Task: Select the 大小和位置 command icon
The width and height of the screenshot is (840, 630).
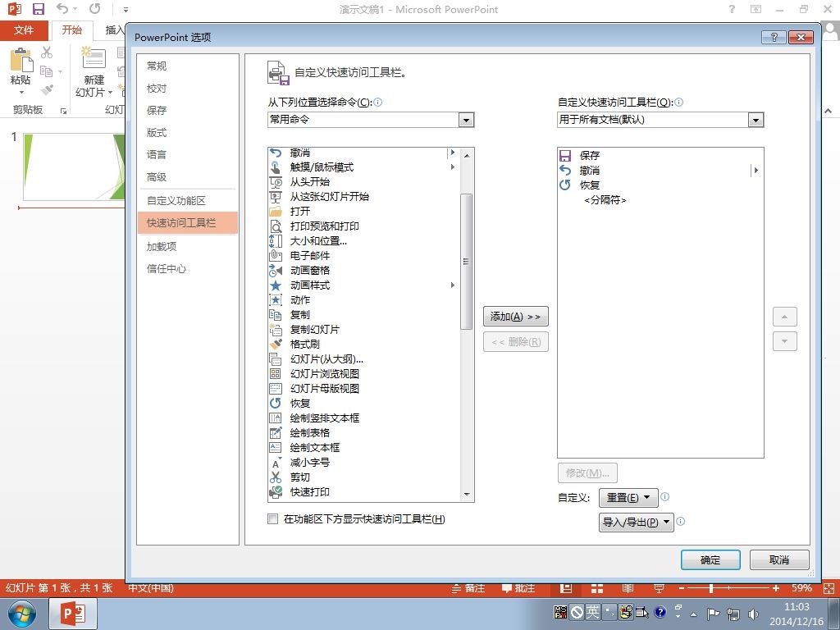Action: click(276, 241)
